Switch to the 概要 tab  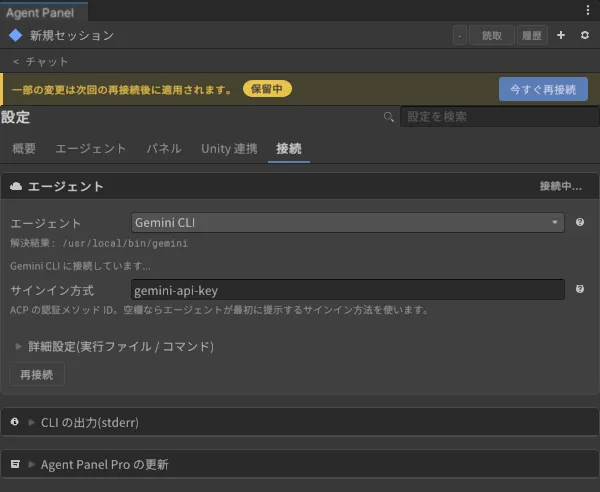[x=24, y=148]
